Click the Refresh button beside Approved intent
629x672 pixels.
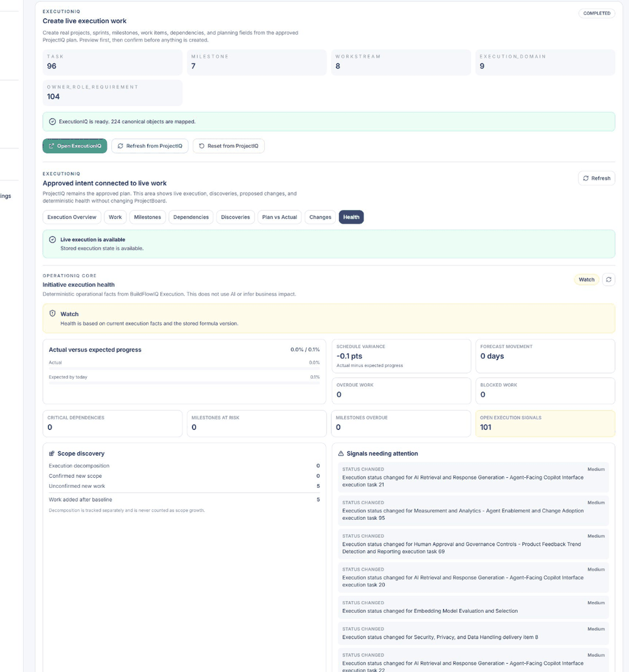pyautogui.click(x=596, y=179)
